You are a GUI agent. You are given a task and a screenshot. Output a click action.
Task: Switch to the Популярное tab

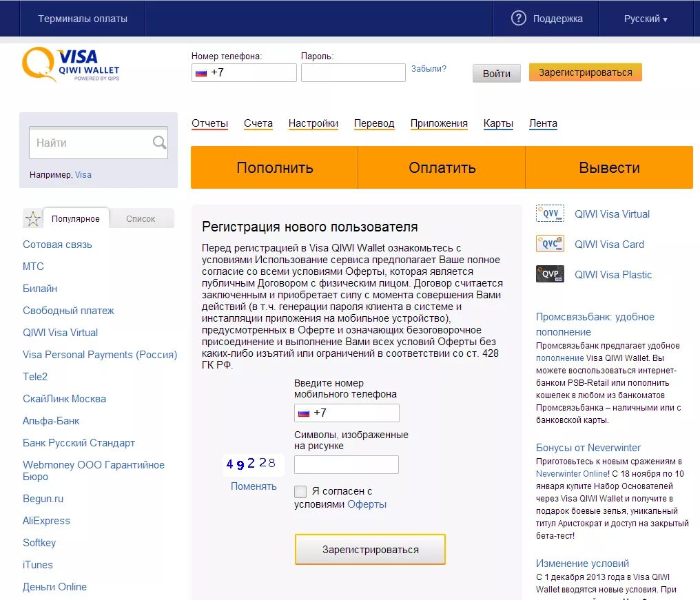76,219
